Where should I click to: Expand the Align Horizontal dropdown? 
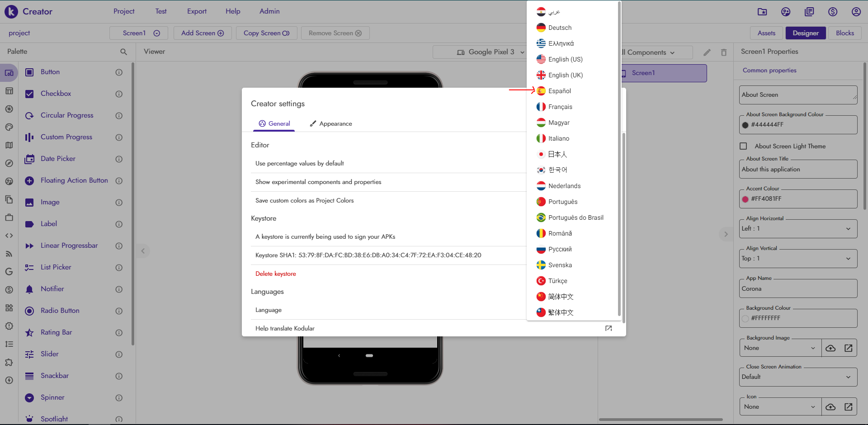click(848, 229)
